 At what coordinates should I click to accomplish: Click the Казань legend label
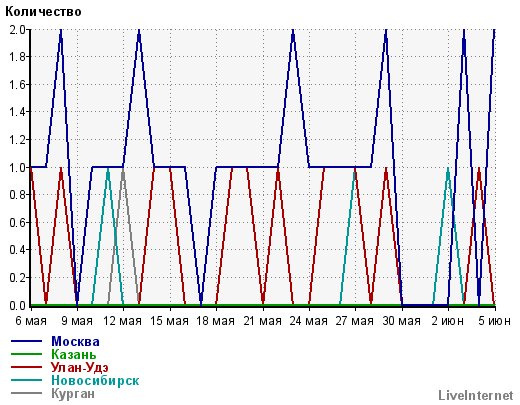[74, 354]
